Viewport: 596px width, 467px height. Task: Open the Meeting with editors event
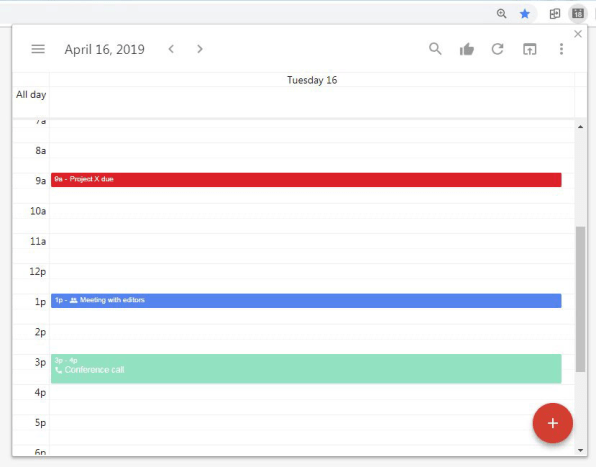[x=306, y=301]
